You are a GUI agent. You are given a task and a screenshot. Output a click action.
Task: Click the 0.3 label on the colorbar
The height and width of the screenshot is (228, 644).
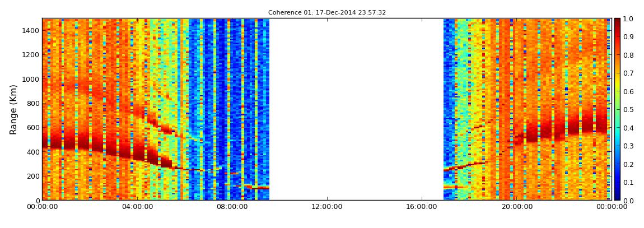629,146
